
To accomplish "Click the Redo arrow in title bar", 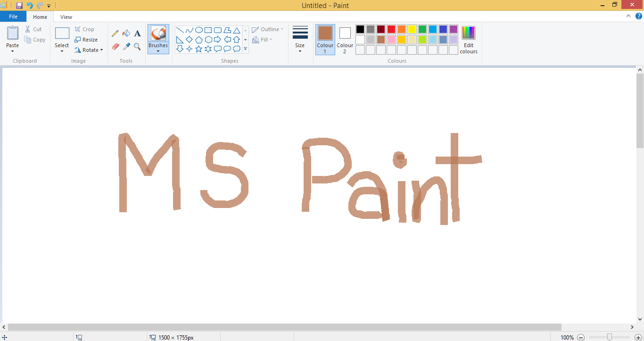I will (40, 6).
